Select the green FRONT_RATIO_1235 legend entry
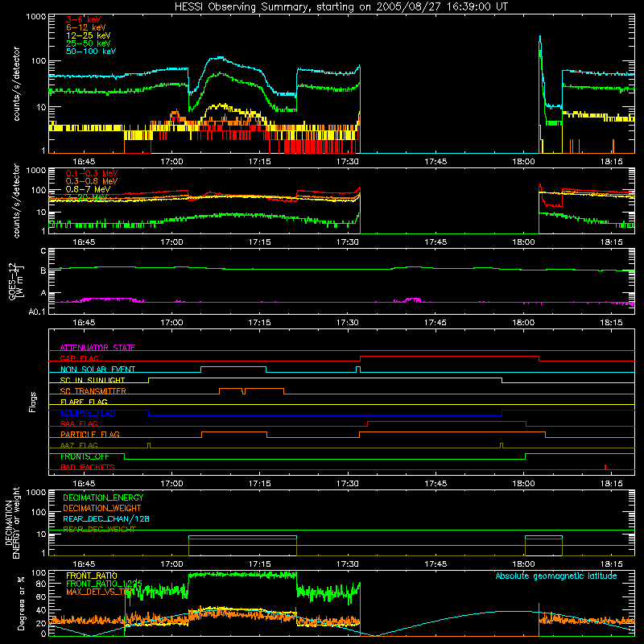The image size is (644, 644). (x=104, y=584)
